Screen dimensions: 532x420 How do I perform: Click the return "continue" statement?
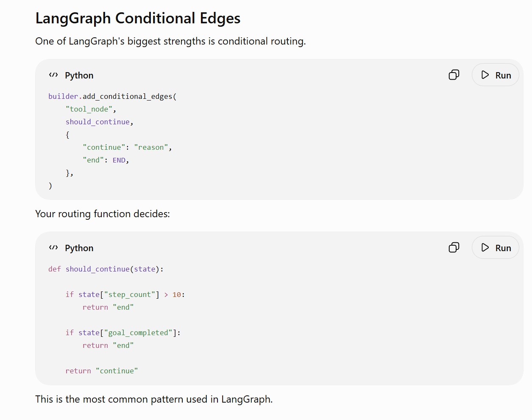[102, 371]
